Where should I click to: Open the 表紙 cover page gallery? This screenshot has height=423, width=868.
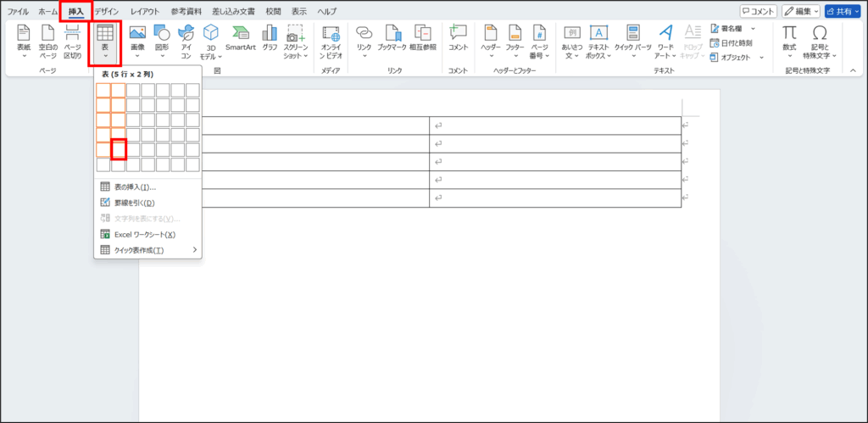tap(23, 42)
